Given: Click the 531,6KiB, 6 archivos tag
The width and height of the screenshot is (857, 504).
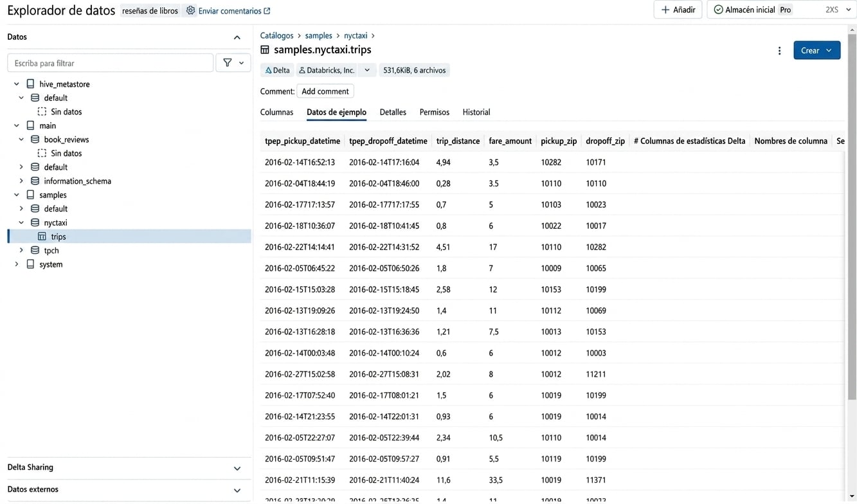Looking at the screenshot, I should pyautogui.click(x=414, y=71).
